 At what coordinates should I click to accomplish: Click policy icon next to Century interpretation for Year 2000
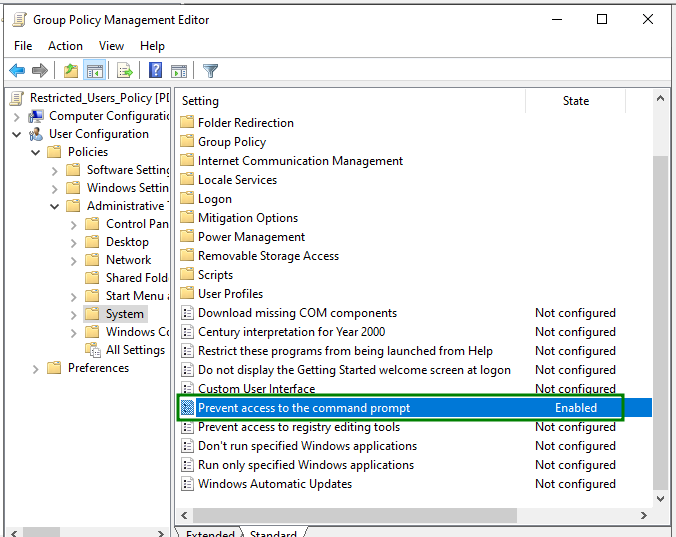coord(187,331)
